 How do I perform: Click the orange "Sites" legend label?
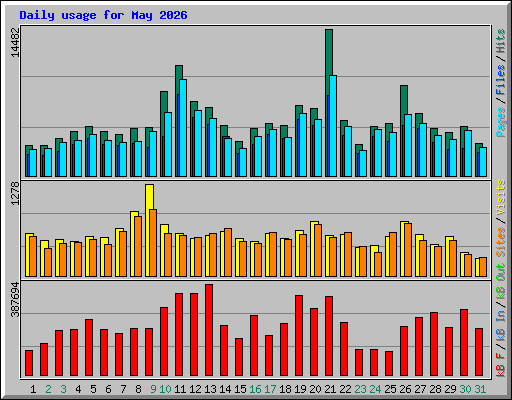coord(501,242)
